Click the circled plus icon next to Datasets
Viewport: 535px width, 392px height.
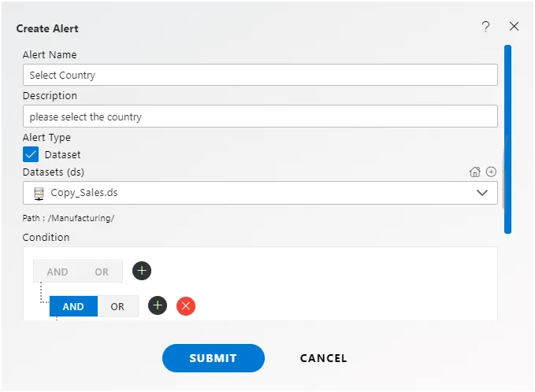[x=491, y=172]
